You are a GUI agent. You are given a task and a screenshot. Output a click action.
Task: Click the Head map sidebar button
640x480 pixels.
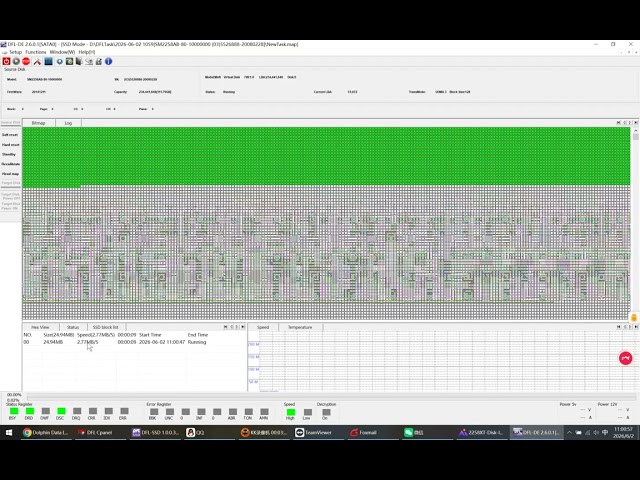click(x=10, y=174)
